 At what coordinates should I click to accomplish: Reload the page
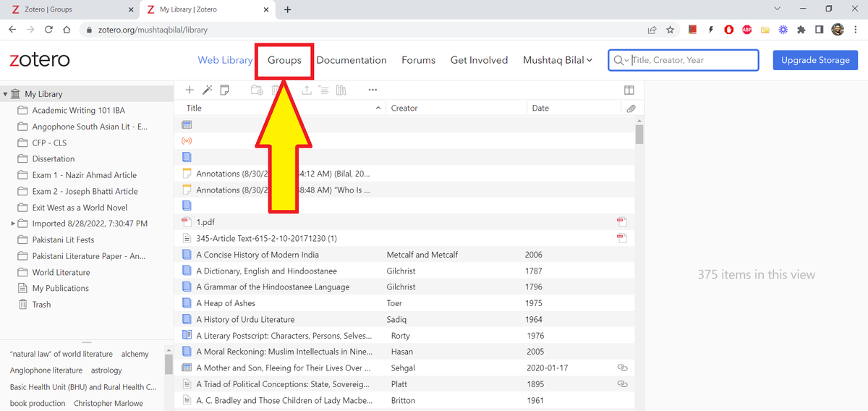[x=48, y=30]
